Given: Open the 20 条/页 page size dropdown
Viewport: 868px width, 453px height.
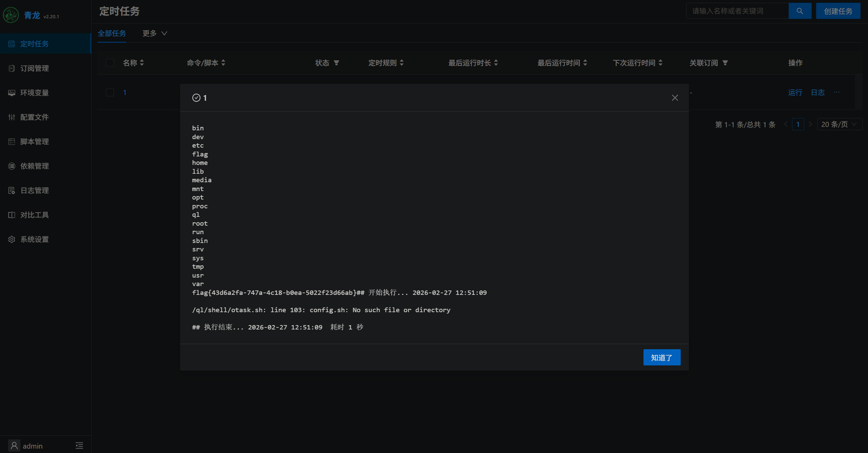Looking at the screenshot, I should (839, 124).
